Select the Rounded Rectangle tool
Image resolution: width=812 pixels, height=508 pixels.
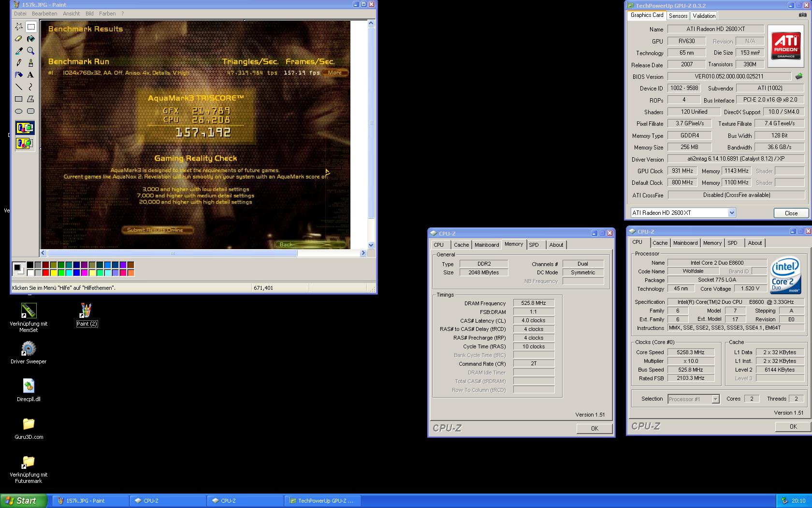tap(31, 111)
